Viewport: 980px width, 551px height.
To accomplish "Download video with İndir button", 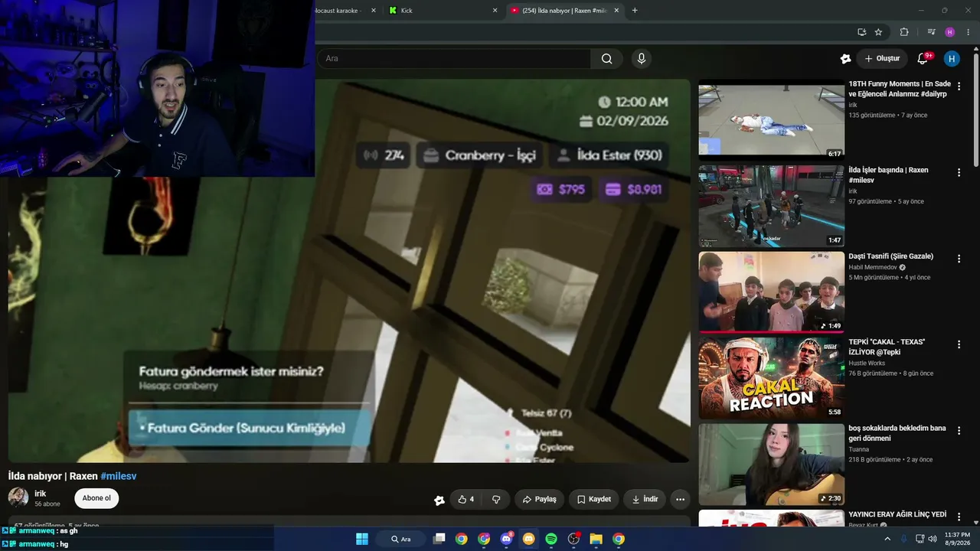I will [x=645, y=500].
